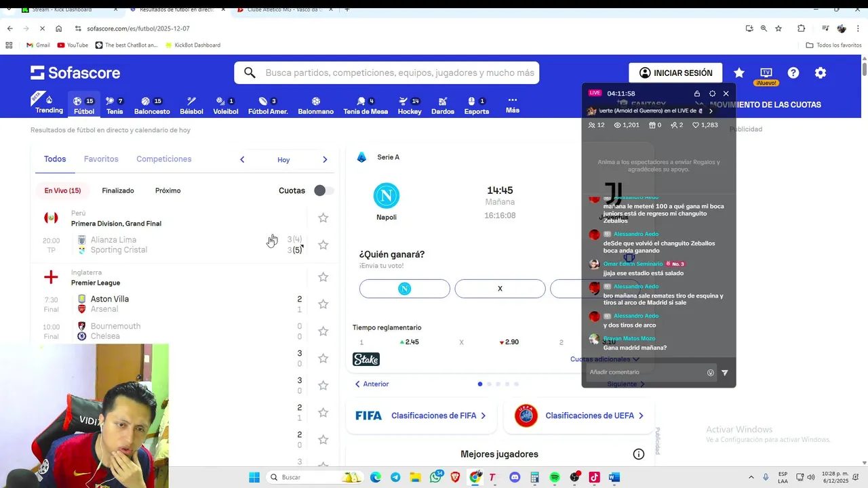Select first carousel pagination dot
The image size is (868, 488).
480,384
